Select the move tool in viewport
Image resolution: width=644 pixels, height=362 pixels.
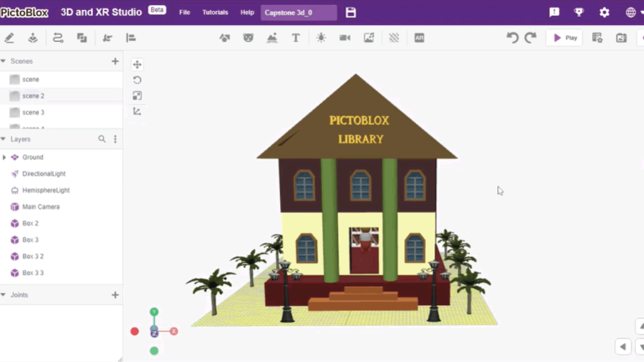(x=138, y=65)
